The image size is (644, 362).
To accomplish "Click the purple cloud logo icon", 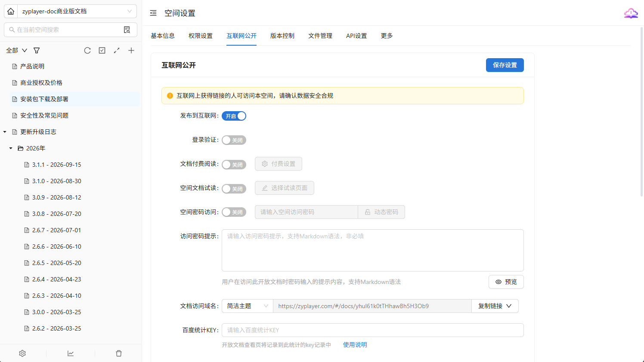I will coord(631,13).
